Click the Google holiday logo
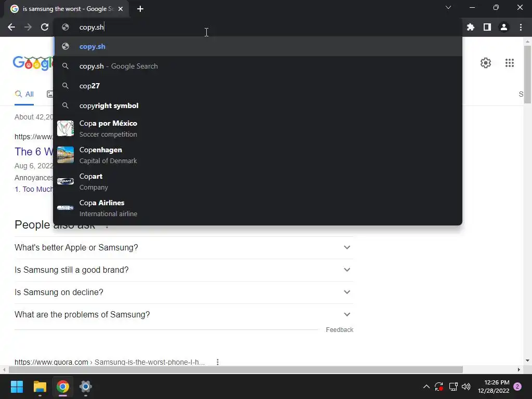 click(x=33, y=63)
